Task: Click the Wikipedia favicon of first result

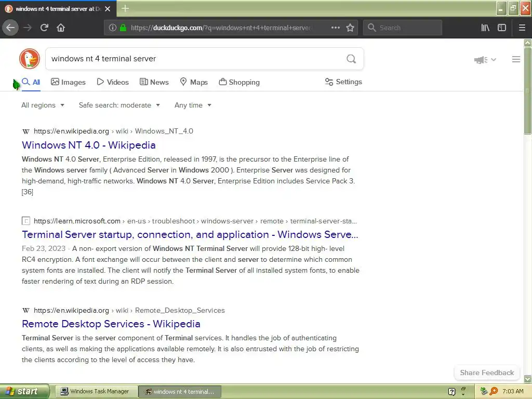Action: [26, 131]
